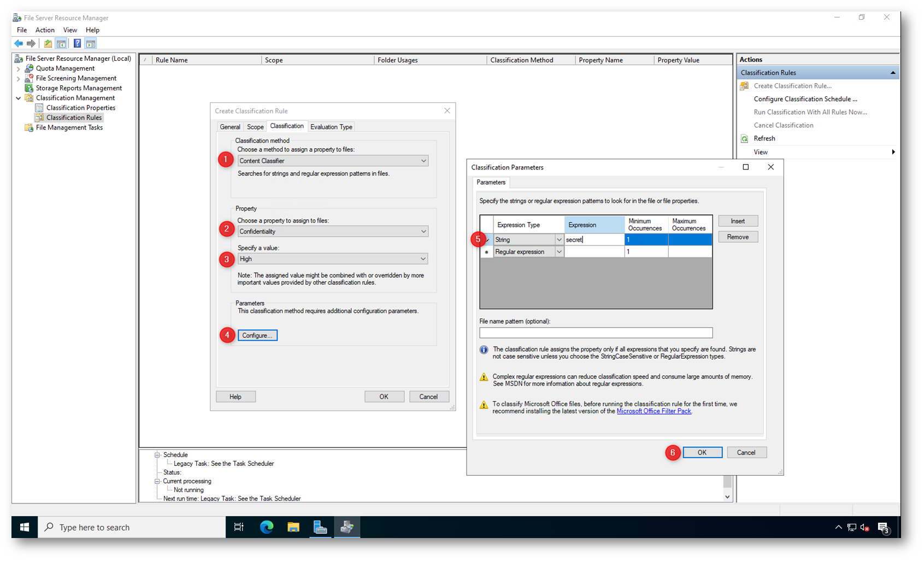Click the Configure... button
This screenshot has height=561, width=924.
tap(257, 335)
